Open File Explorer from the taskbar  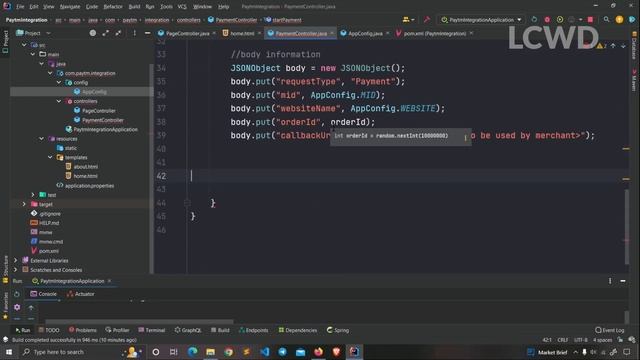[x=211, y=352]
